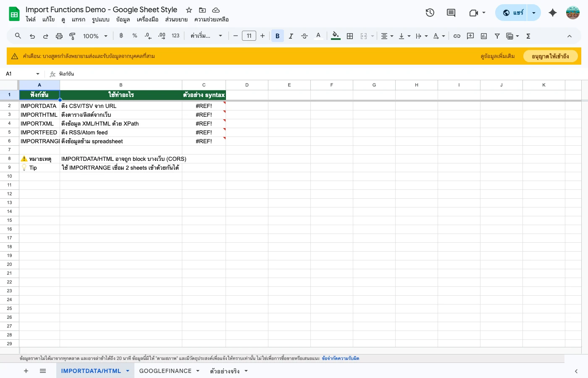Open the ข้อมูล menu

click(x=123, y=19)
